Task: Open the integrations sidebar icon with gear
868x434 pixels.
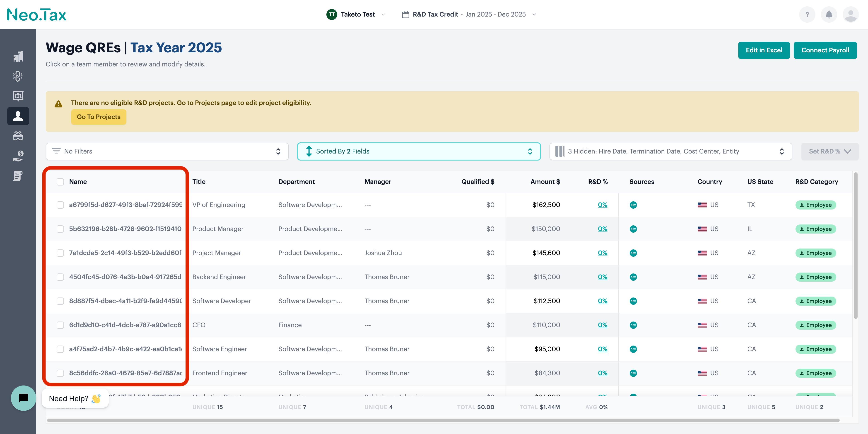Action: click(x=18, y=76)
